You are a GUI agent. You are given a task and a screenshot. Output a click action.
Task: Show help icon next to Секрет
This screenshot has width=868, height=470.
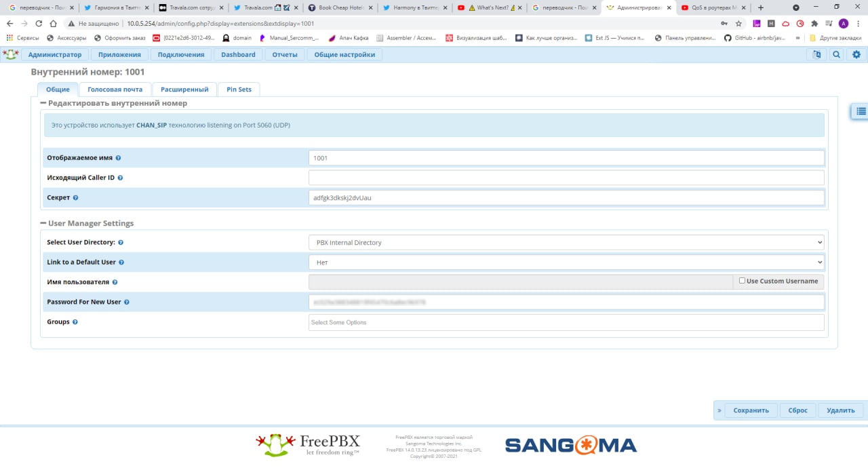tap(75, 198)
